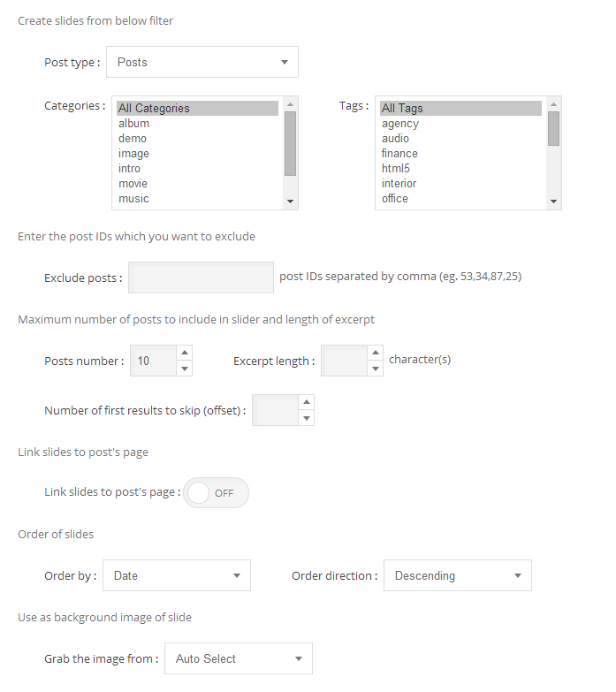Click Excerpt length up arrow
Viewport: 616px width, 692px height.
(375, 353)
